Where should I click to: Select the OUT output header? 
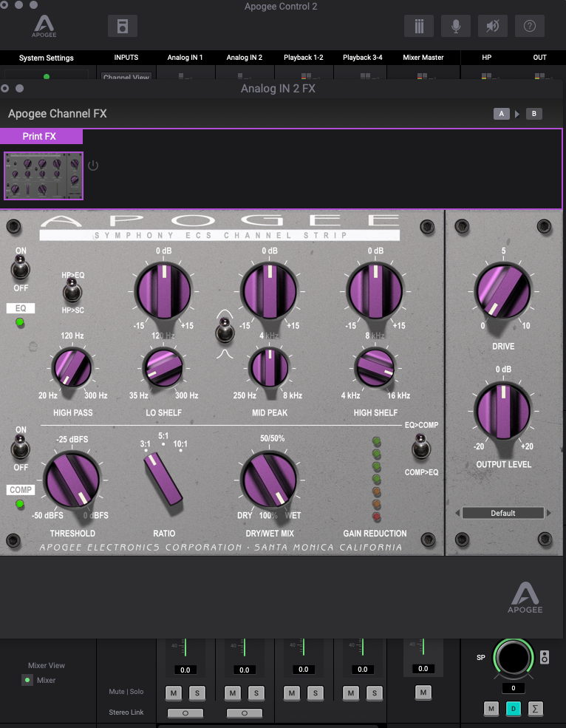pos(539,58)
